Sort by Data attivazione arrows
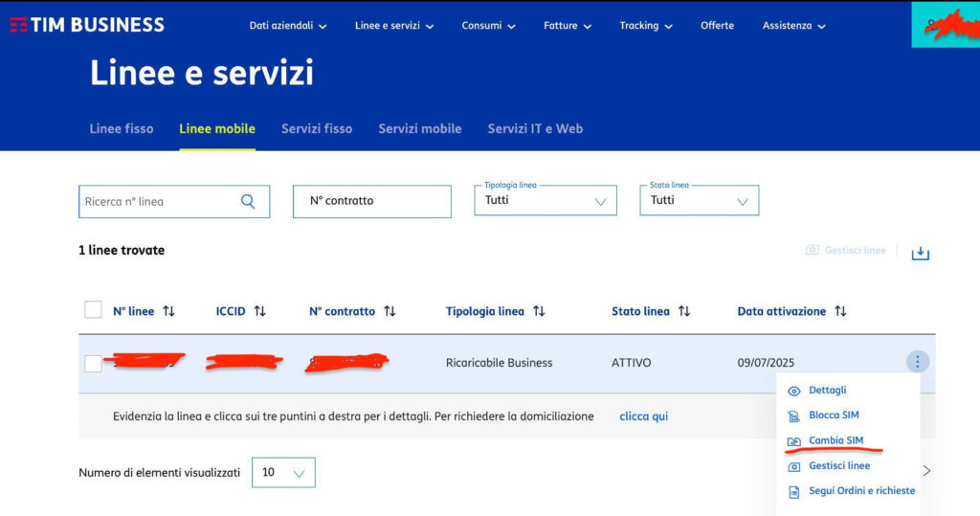Image resolution: width=980 pixels, height=516 pixels. coord(840,311)
